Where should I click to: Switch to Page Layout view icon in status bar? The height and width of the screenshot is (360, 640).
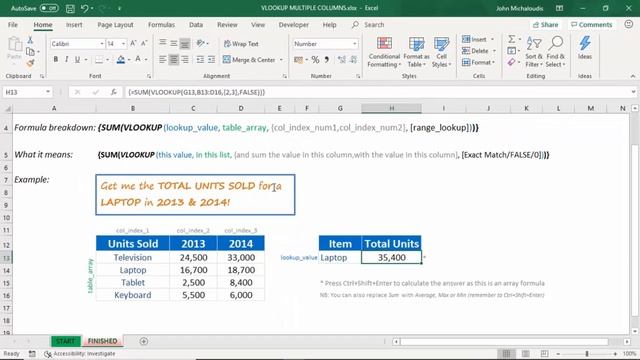tap(525, 353)
